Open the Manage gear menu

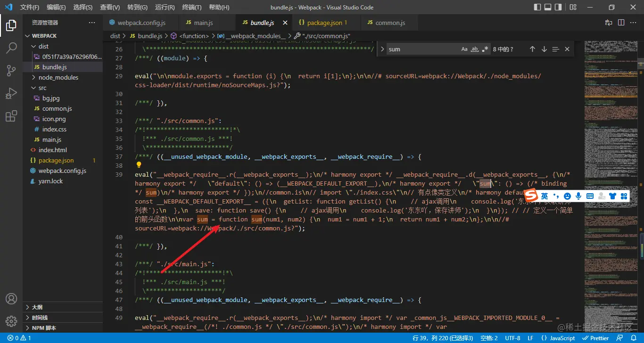click(11, 321)
